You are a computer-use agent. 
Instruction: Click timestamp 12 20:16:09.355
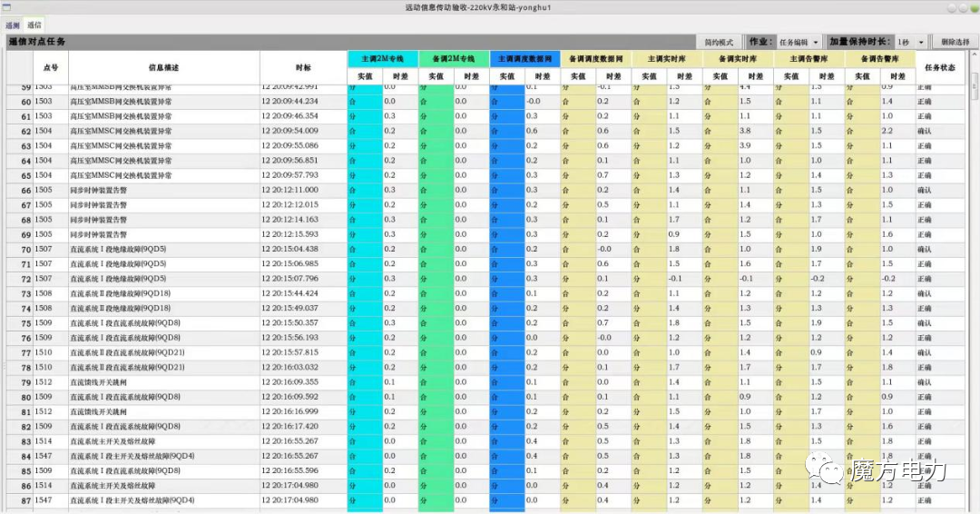point(289,382)
